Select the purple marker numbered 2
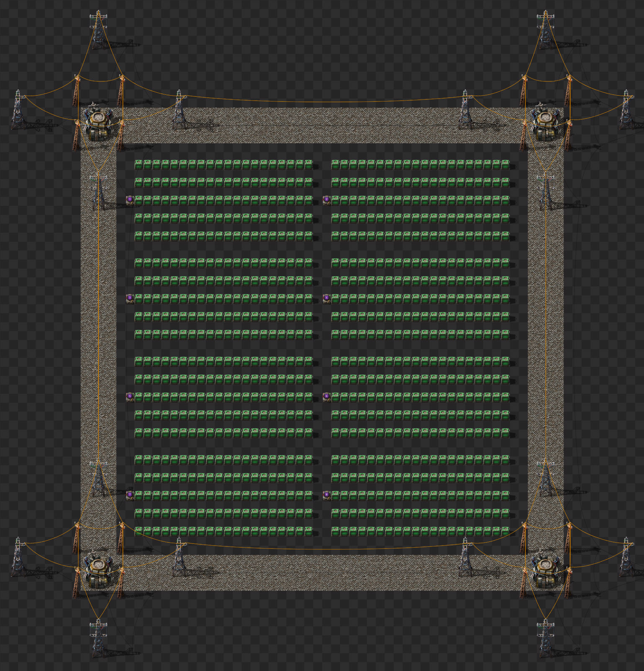Screen dimensions: 644x671 [x=327, y=200]
